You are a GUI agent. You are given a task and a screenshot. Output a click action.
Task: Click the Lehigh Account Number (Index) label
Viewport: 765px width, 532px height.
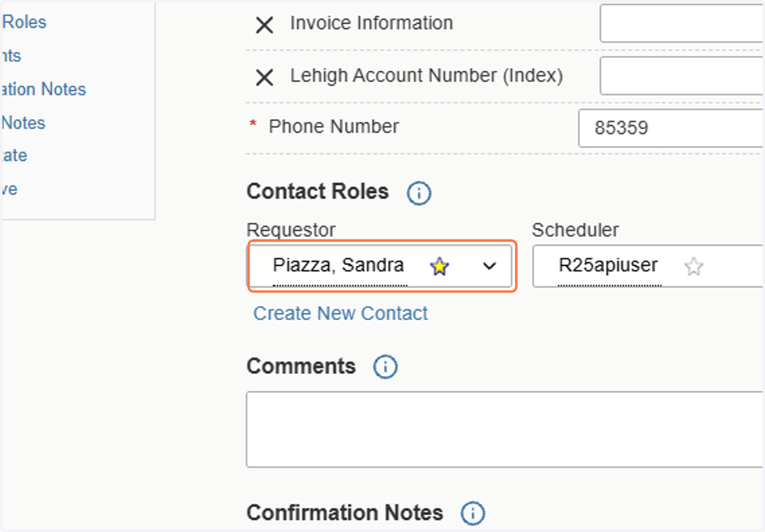tap(426, 76)
